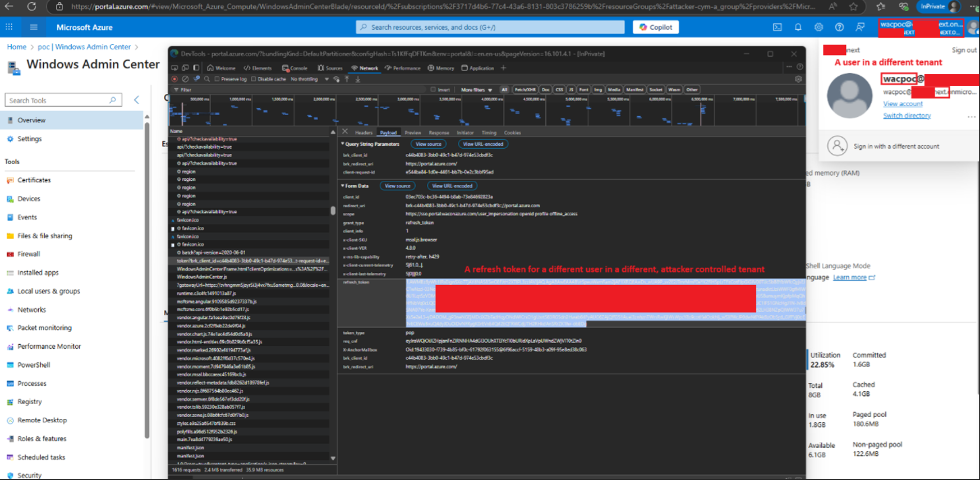980x480 pixels.
Task: Close the request details pane
Action: pos(345,132)
